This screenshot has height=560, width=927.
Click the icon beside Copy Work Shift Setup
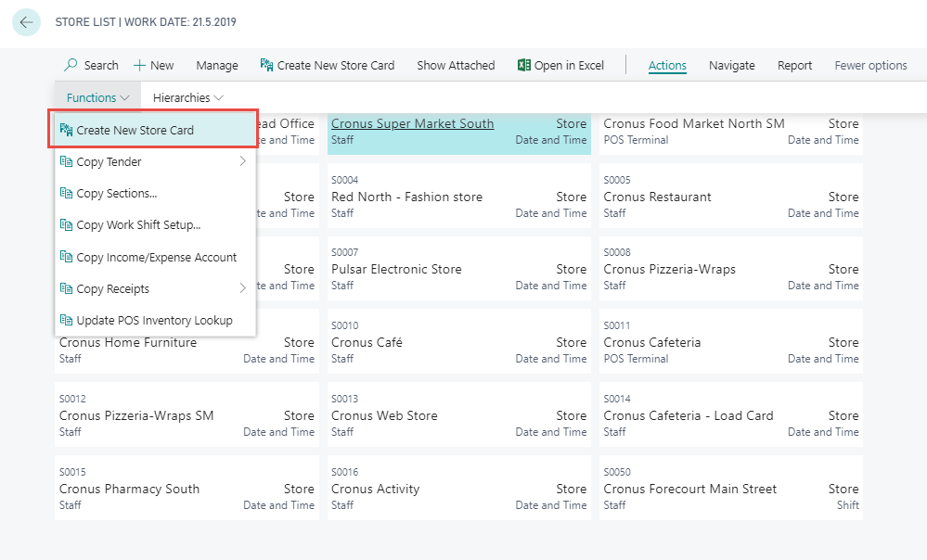(66, 225)
